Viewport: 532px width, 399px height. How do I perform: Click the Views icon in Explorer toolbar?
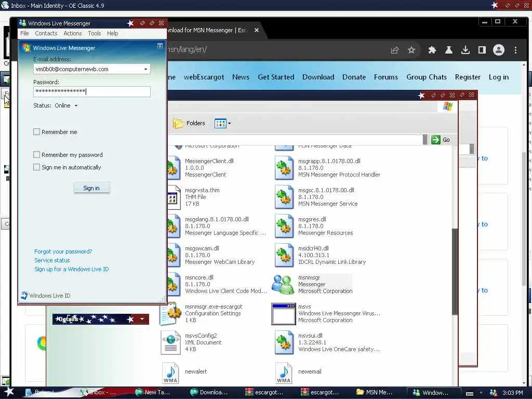pos(220,123)
